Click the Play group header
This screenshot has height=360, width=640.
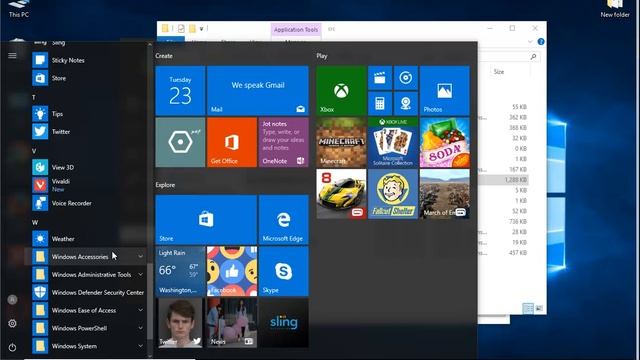(322, 56)
